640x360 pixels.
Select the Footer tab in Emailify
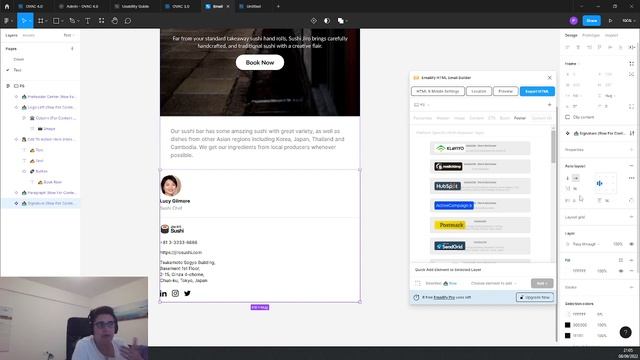click(x=520, y=118)
